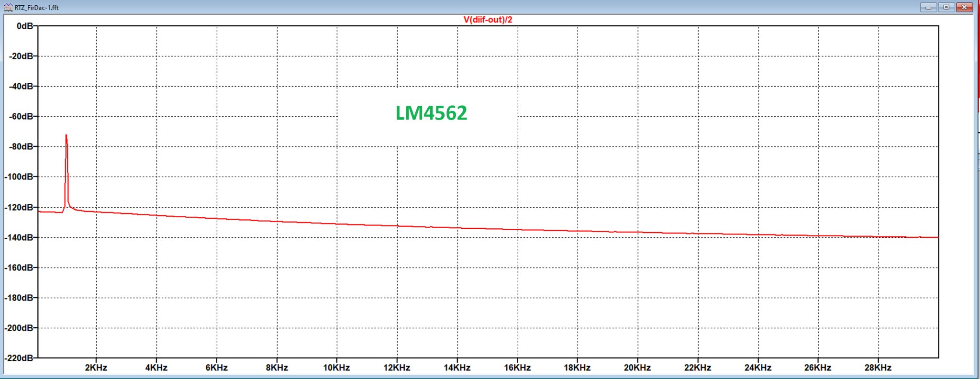Maximize the RTZ_FirDac-1.fft window

tap(946, 7)
